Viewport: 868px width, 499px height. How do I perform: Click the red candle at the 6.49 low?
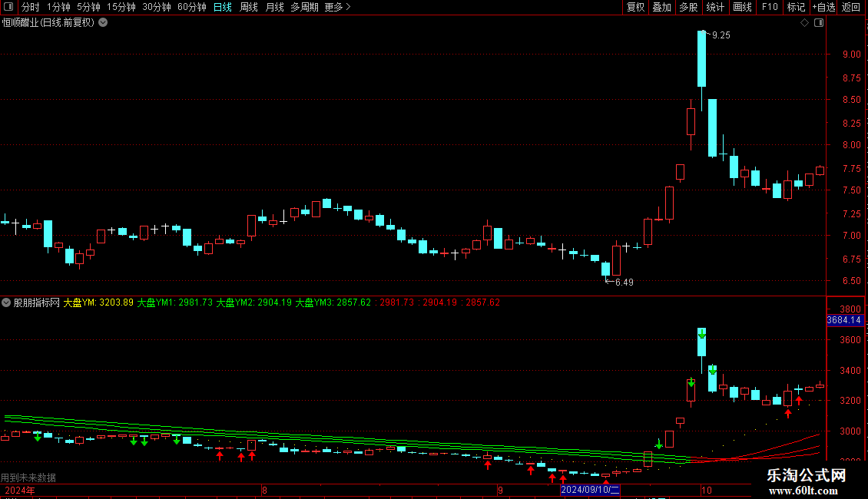coord(617,260)
